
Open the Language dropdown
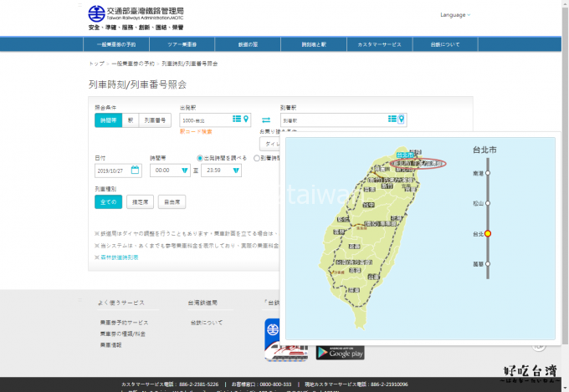(x=454, y=14)
